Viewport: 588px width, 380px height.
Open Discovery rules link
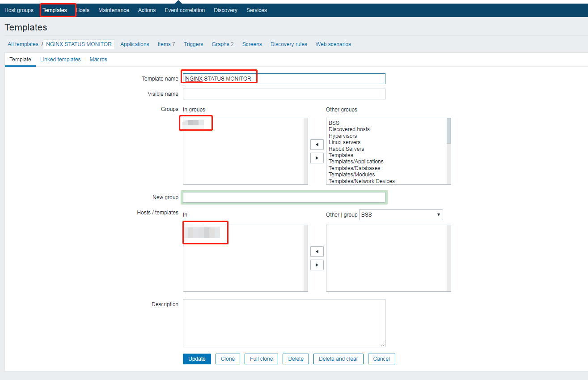pyautogui.click(x=289, y=44)
